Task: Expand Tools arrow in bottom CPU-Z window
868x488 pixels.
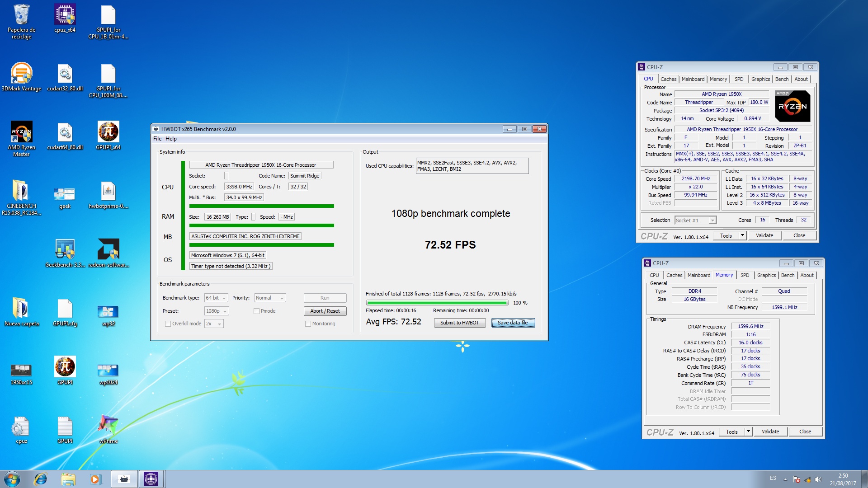Action: click(748, 432)
